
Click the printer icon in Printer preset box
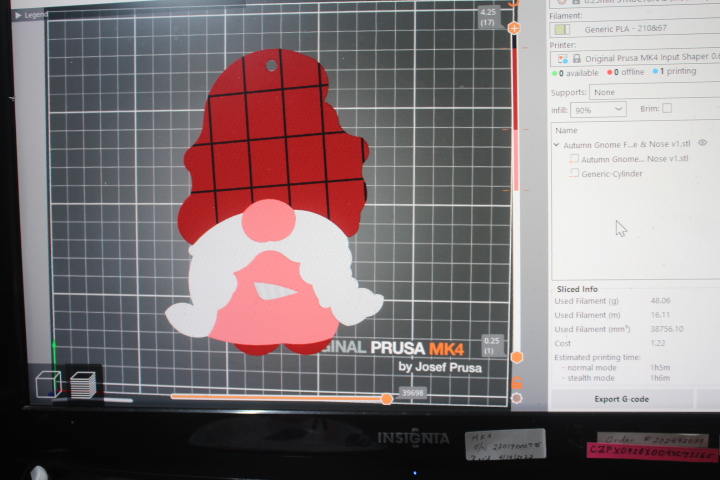(562, 59)
